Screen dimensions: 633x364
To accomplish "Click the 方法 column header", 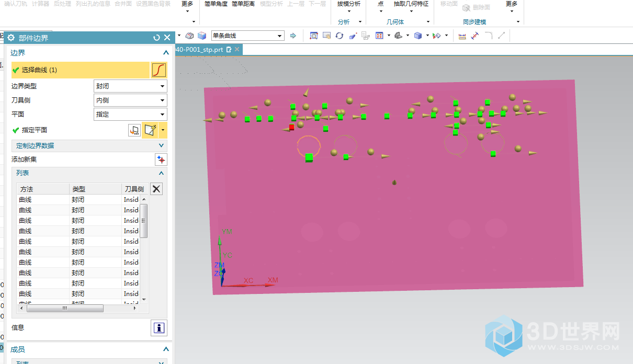I will tap(43, 189).
